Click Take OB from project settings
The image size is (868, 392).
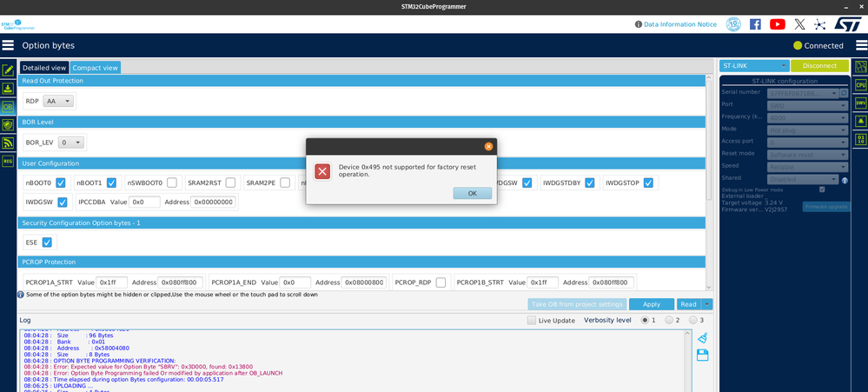pyautogui.click(x=578, y=304)
